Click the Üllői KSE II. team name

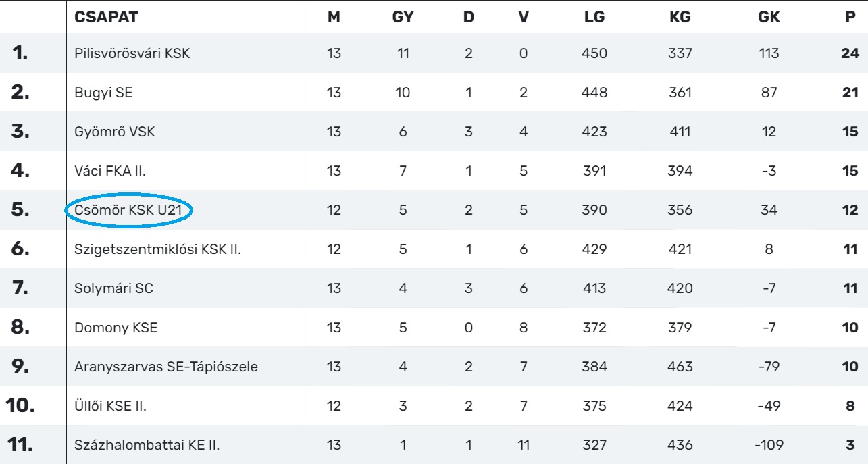pyautogui.click(x=111, y=407)
